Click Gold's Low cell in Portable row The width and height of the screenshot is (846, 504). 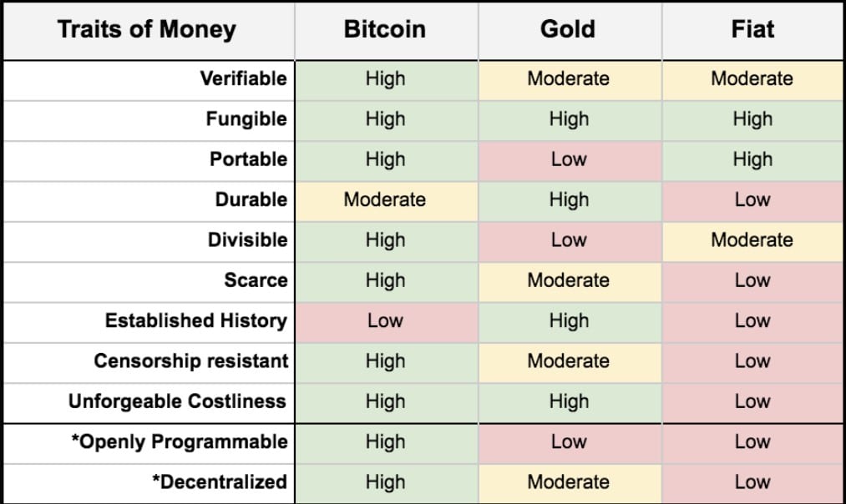[569, 159]
